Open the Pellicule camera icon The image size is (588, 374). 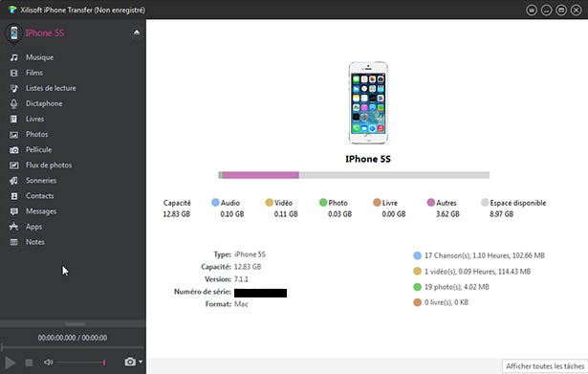click(14, 149)
